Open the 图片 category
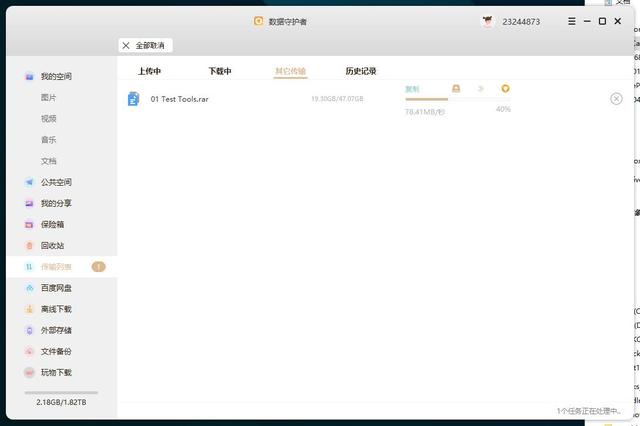640x426 pixels. (49, 98)
